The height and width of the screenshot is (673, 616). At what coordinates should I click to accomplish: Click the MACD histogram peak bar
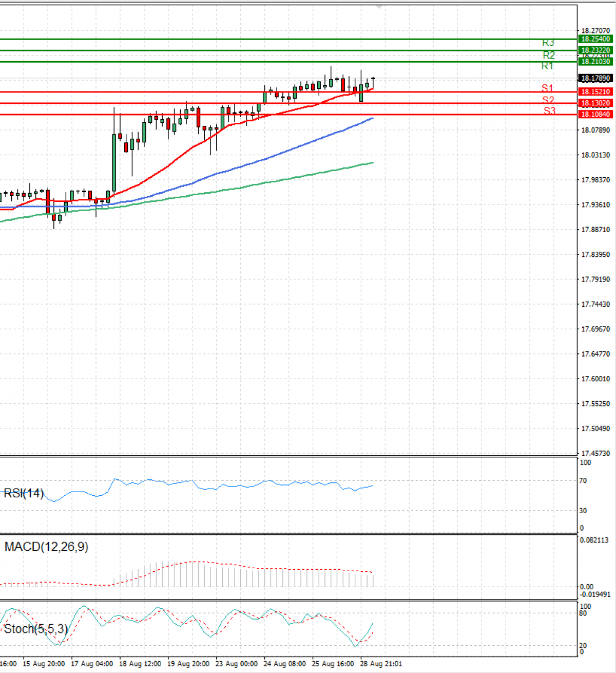(x=192, y=573)
